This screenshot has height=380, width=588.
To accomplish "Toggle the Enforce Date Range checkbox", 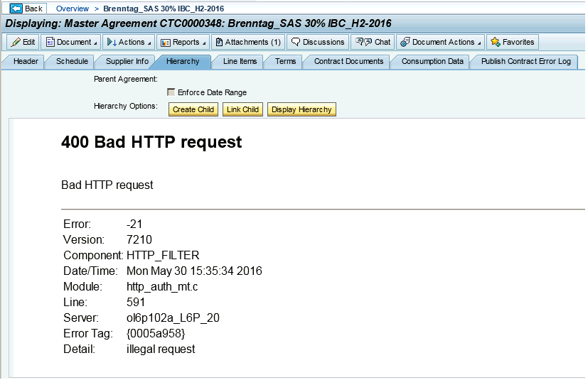I will click(171, 92).
